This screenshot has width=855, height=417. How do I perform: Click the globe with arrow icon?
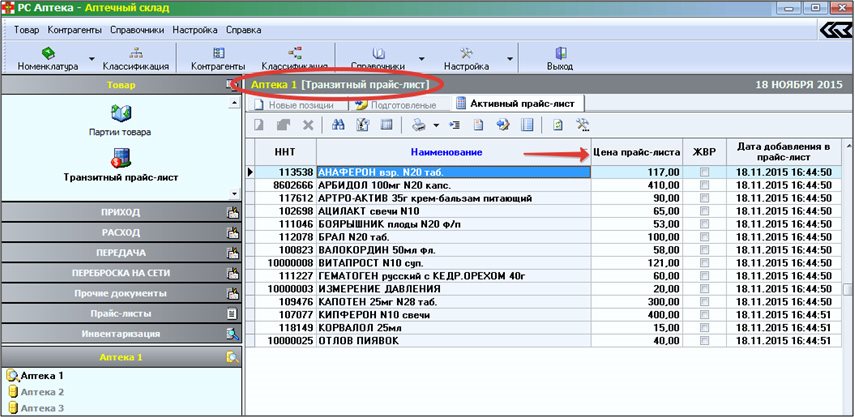click(x=503, y=125)
